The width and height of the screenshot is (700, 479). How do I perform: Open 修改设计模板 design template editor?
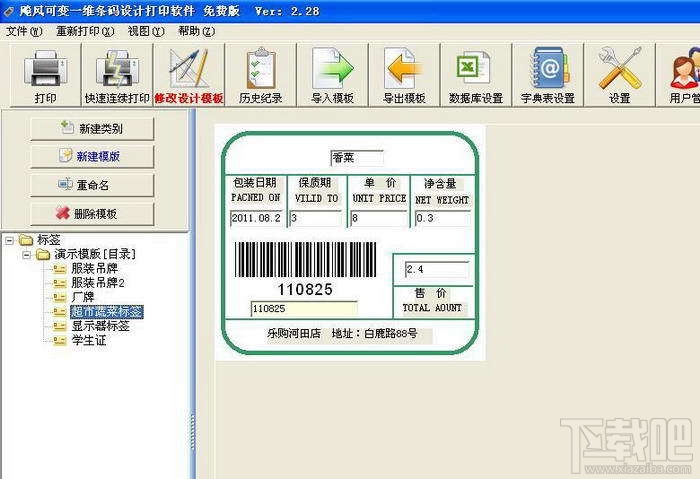tap(189, 75)
